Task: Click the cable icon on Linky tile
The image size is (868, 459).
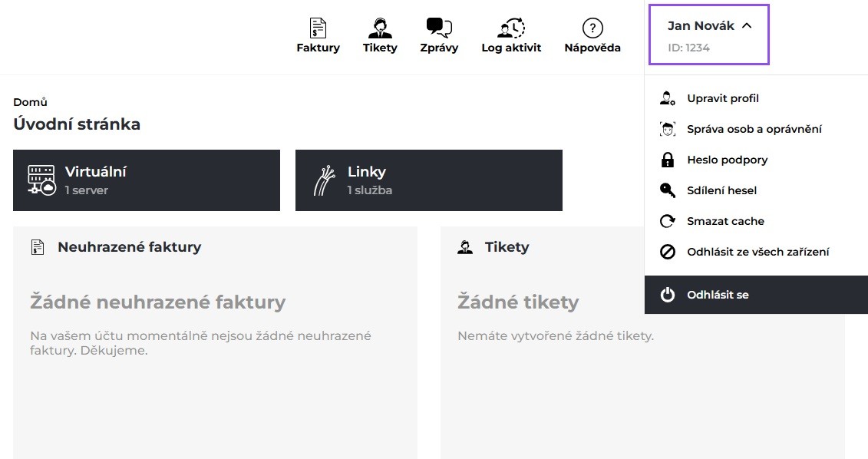Action: click(x=325, y=180)
